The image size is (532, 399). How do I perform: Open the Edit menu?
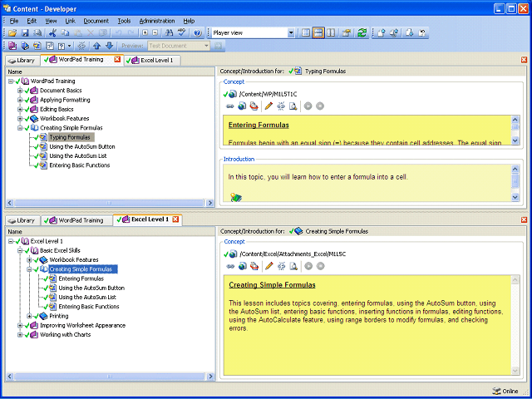32,21
